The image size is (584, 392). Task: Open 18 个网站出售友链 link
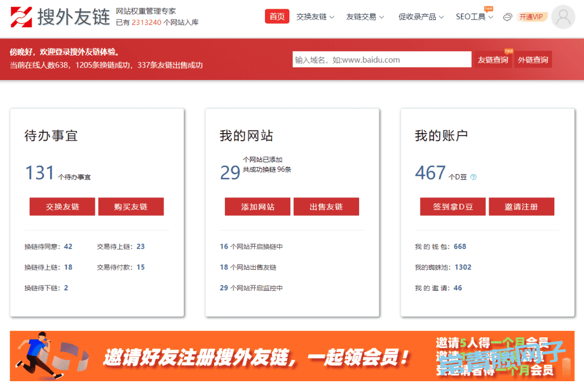(248, 267)
